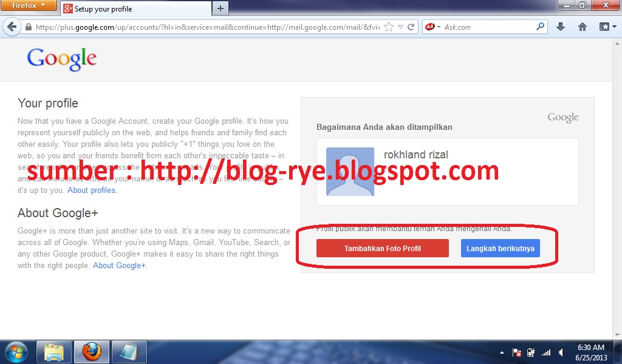Open the Windows Start orb

tap(16, 352)
